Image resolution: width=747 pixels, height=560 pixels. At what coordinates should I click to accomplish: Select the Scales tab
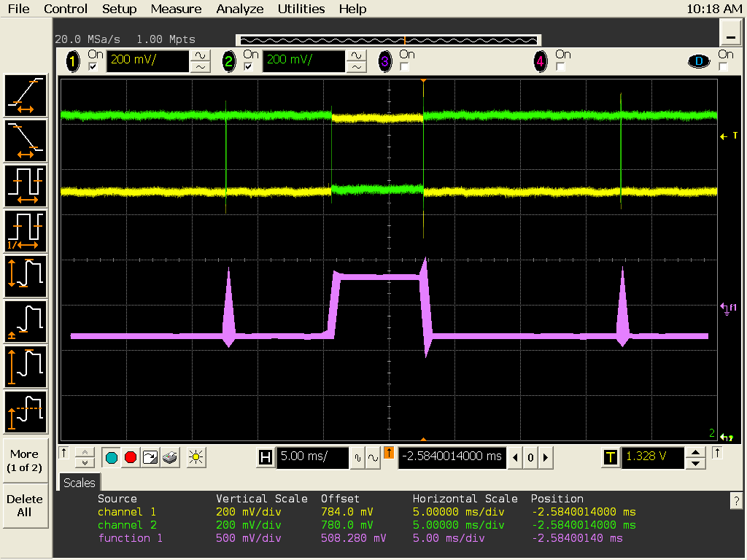point(79,483)
